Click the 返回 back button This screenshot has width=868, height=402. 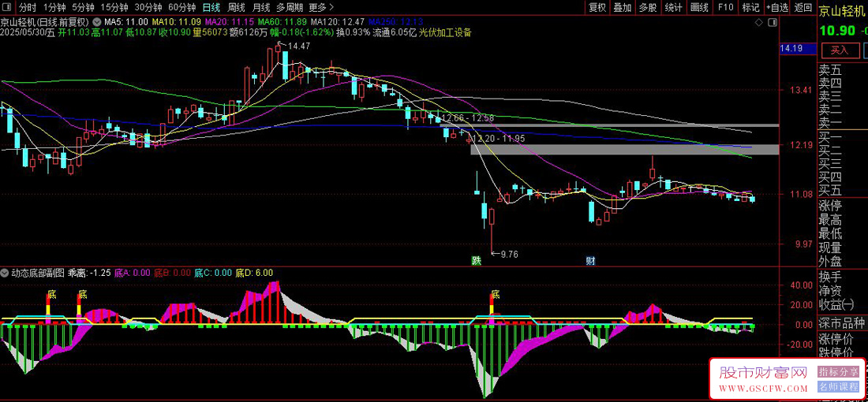point(803,8)
